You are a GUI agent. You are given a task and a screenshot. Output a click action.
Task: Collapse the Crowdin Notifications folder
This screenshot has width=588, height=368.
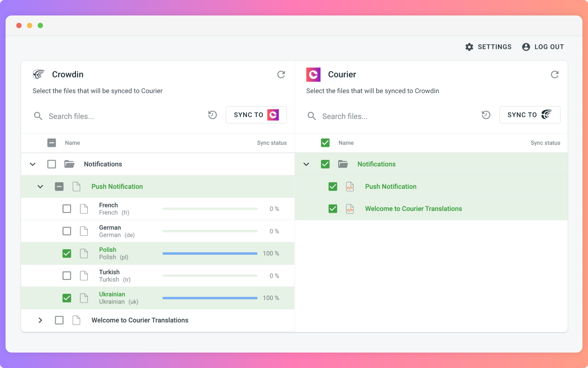(33, 164)
